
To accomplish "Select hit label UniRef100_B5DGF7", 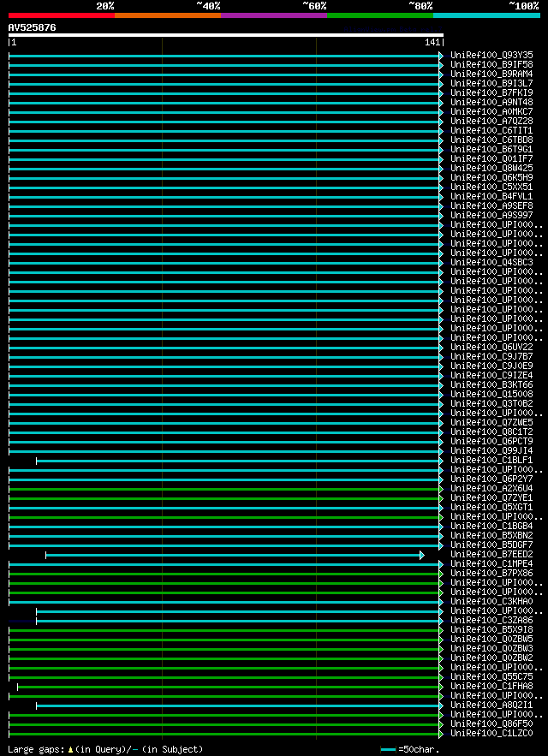I will click(x=491, y=545).
